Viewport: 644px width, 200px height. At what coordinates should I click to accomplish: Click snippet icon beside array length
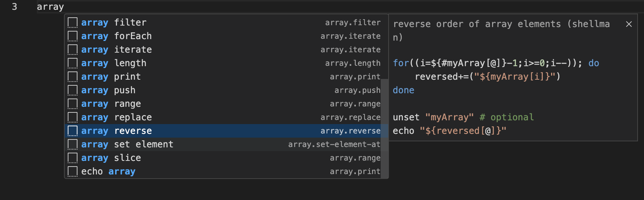73,63
